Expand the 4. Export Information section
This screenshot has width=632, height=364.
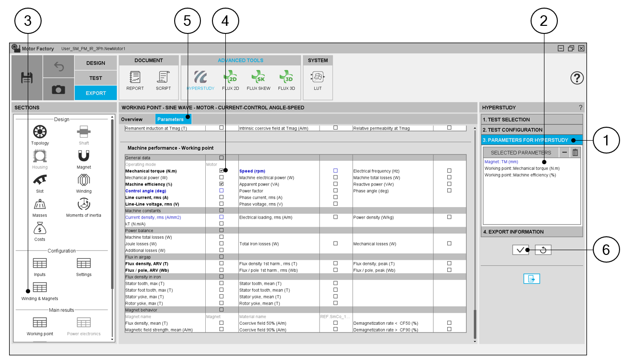tap(532, 232)
